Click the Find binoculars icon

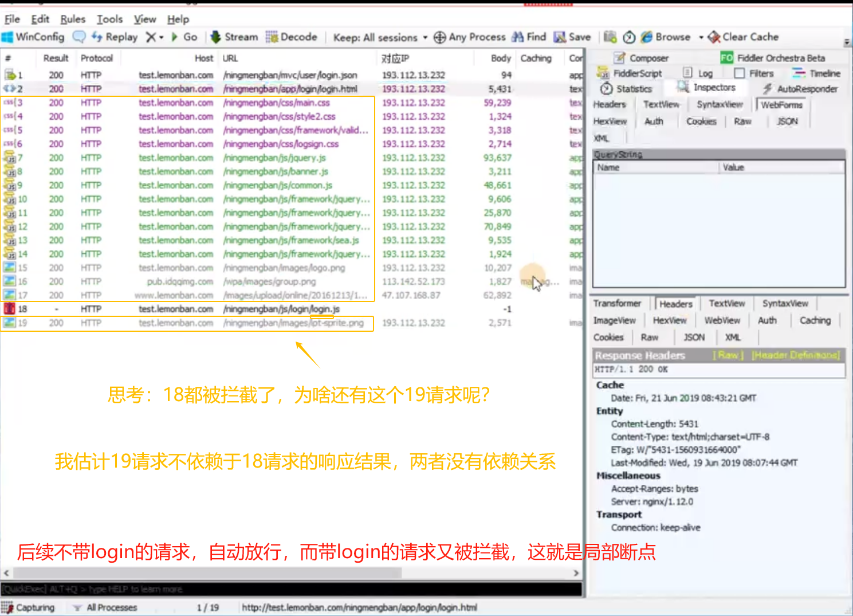pyautogui.click(x=518, y=37)
